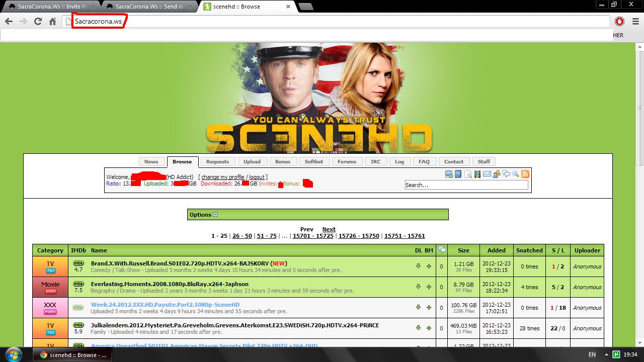Click the monitor-with-plus icon above search

[x=449, y=174]
